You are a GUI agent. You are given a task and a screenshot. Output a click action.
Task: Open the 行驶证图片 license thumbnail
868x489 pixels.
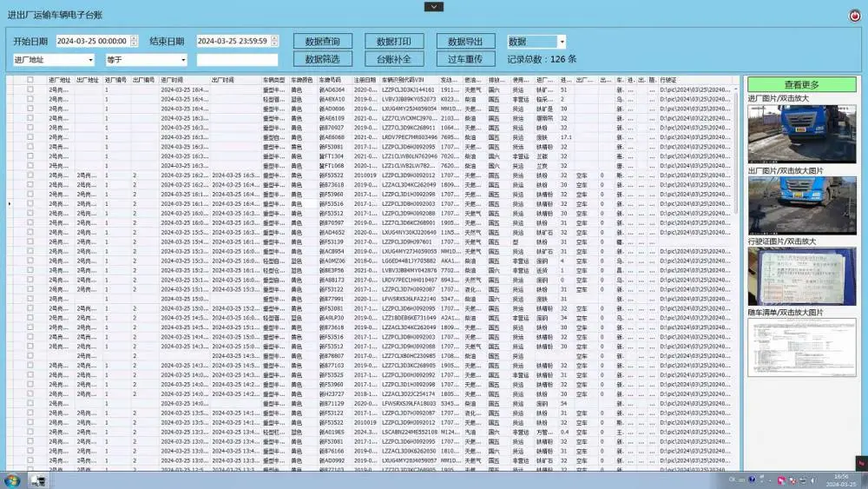click(801, 276)
